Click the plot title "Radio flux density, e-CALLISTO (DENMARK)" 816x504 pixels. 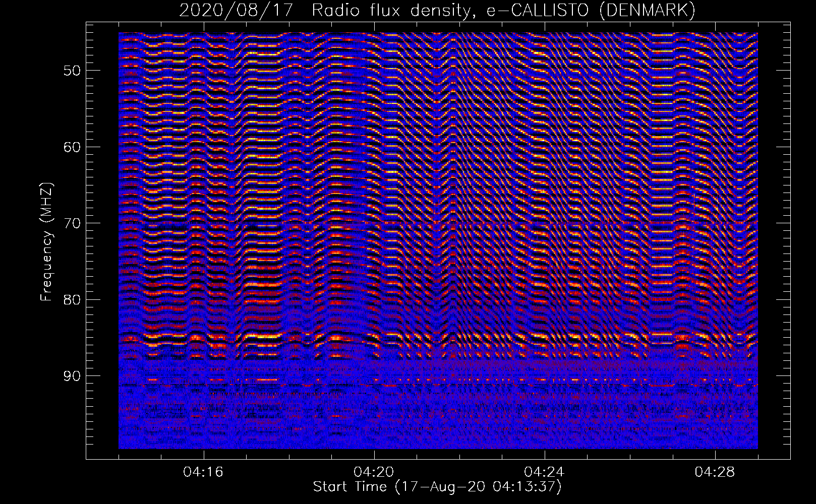point(503,11)
